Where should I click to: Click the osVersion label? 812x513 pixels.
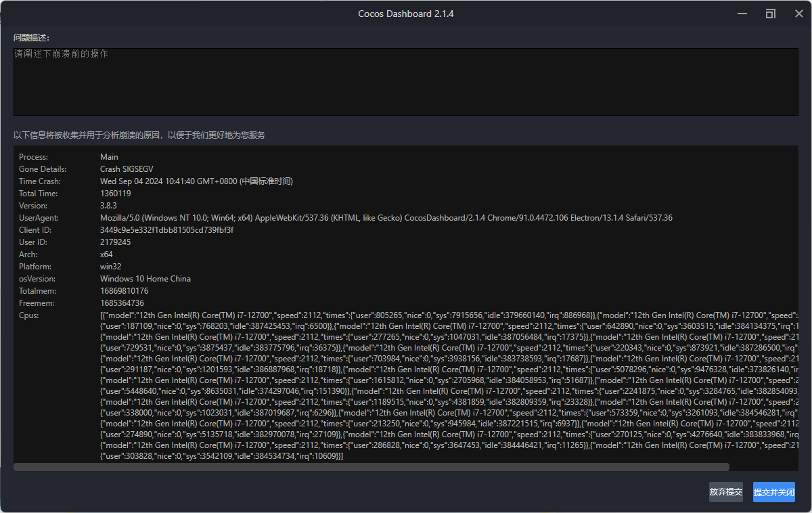pos(37,279)
